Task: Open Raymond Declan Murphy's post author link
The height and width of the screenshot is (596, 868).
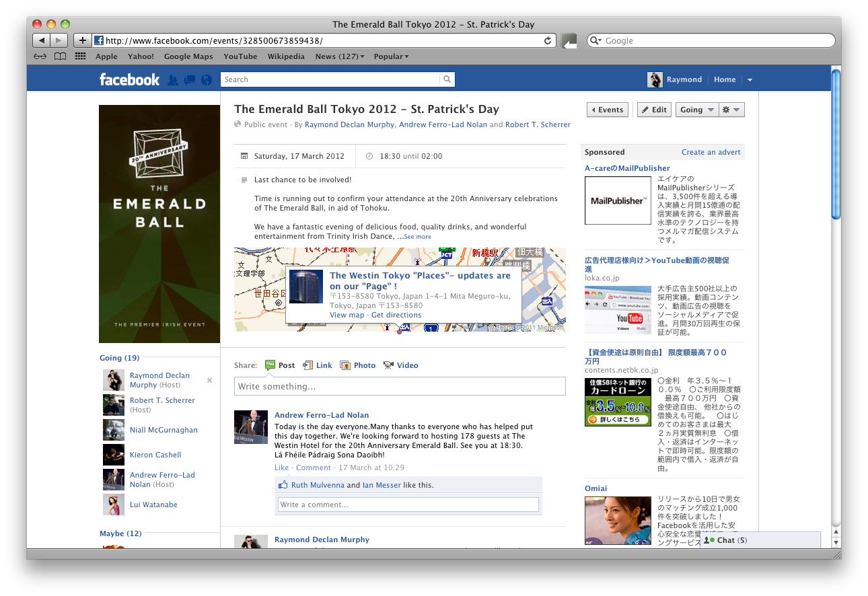Action: point(322,539)
